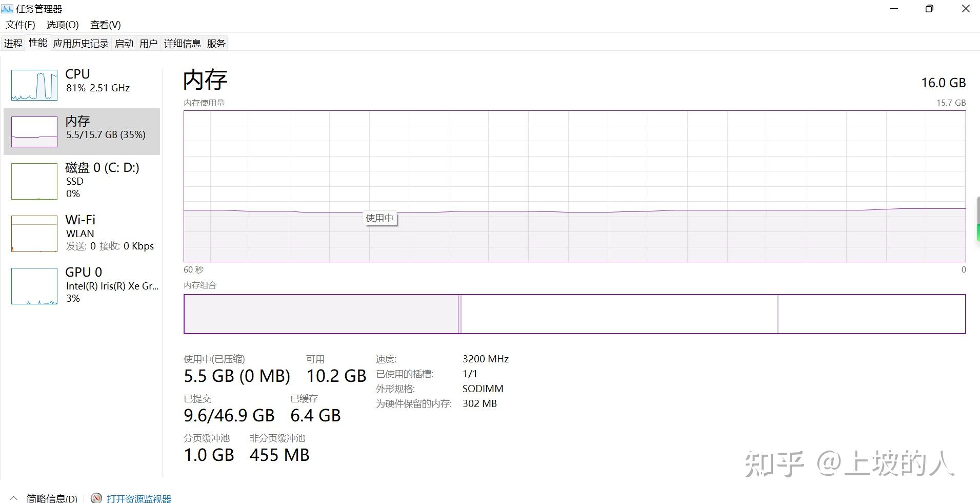Open the 启动 tab

pyautogui.click(x=124, y=43)
